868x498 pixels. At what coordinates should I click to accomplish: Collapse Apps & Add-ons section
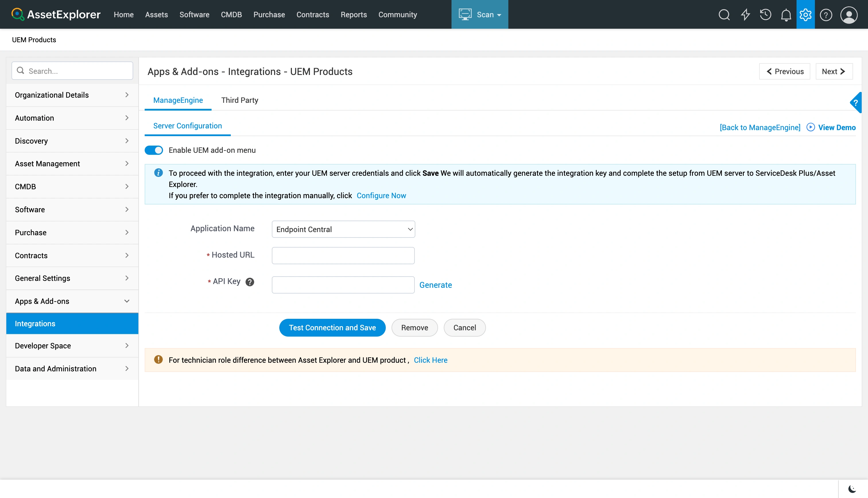click(x=72, y=301)
